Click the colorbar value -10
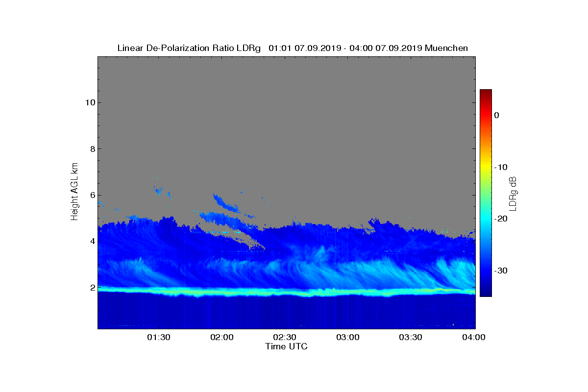The height and width of the screenshot is (392, 588). 500,167
